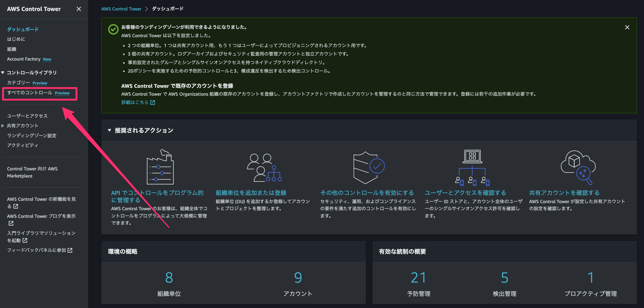Screen dimensions: 644x308
Task: Open ダッシュボード in the sidebar
Action: click(x=23, y=29)
